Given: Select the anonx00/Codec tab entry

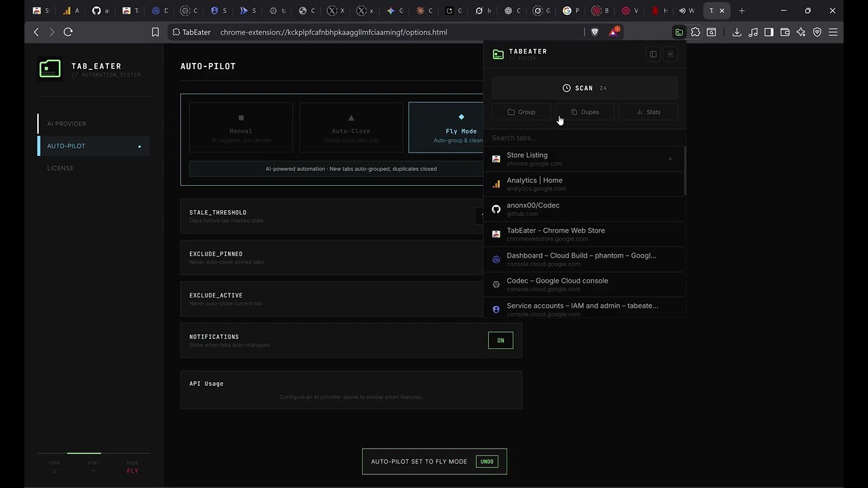Looking at the screenshot, I should coord(584,209).
